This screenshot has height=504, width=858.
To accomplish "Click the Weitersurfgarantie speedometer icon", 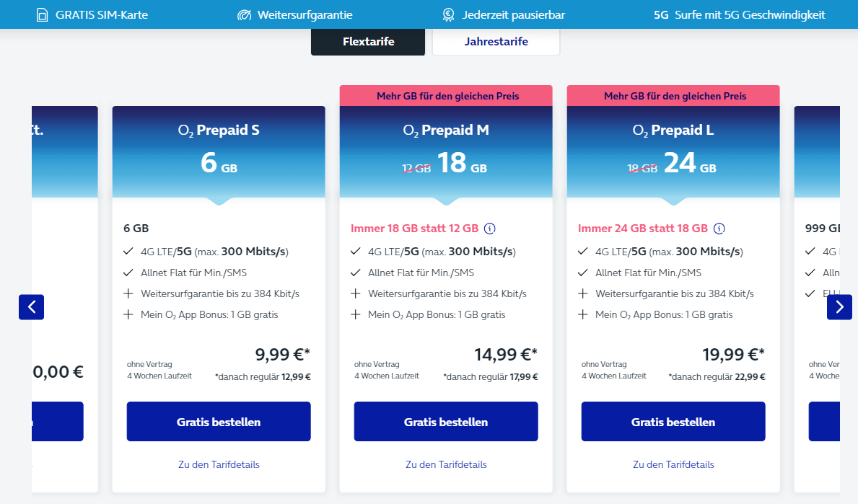I will [x=244, y=14].
